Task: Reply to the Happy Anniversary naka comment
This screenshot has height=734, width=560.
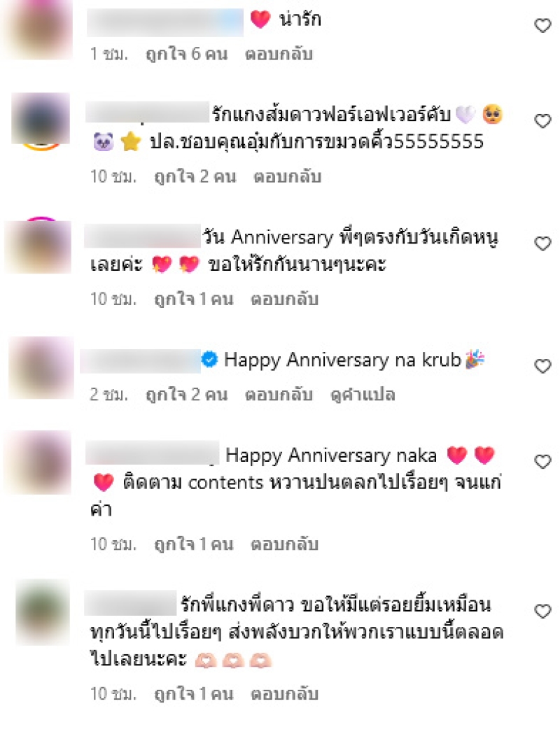Action: (285, 544)
